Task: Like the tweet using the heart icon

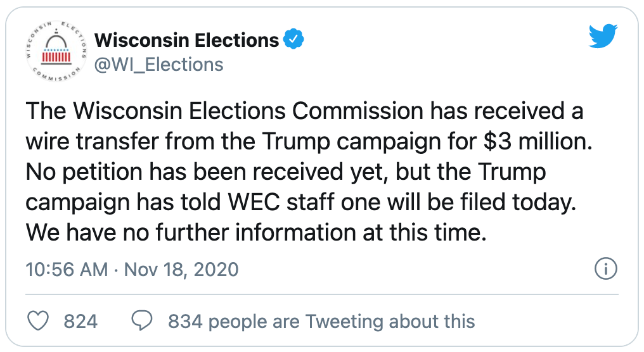Action: coord(38,320)
